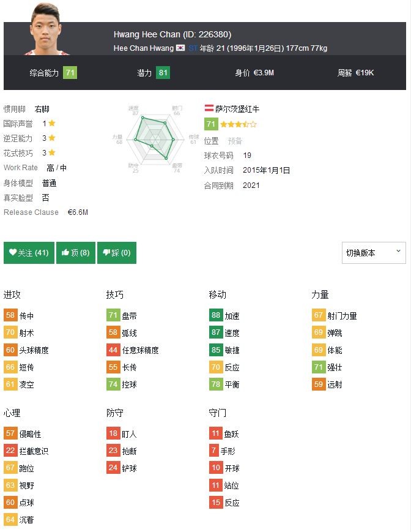This screenshot has width=411, height=532.
Task: Open the 萨尔茨堡红牛 club link
Action: (x=237, y=109)
